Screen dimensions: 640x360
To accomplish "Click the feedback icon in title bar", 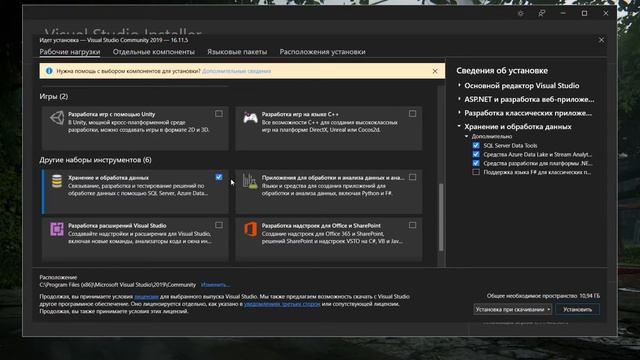I will pos(542,13).
